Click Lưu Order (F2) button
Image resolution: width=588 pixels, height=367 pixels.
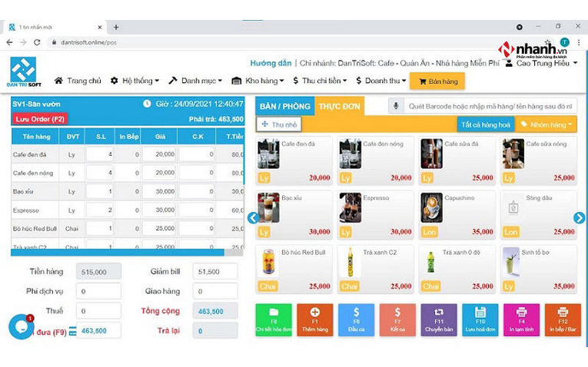point(40,119)
